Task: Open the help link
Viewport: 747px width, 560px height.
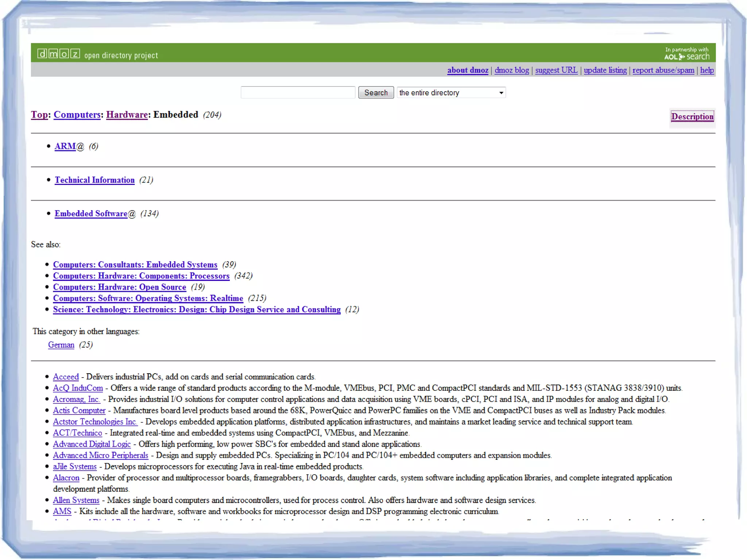Action: click(707, 70)
